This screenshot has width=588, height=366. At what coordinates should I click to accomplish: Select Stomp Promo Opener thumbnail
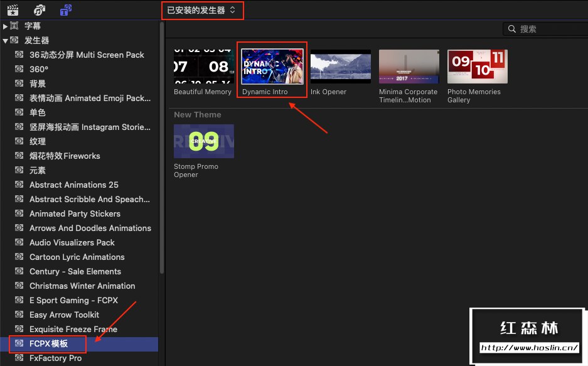pyautogui.click(x=204, y=141)
